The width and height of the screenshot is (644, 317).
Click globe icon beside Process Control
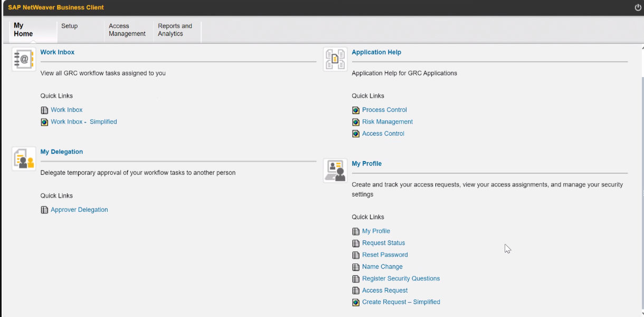pos(356,110)
